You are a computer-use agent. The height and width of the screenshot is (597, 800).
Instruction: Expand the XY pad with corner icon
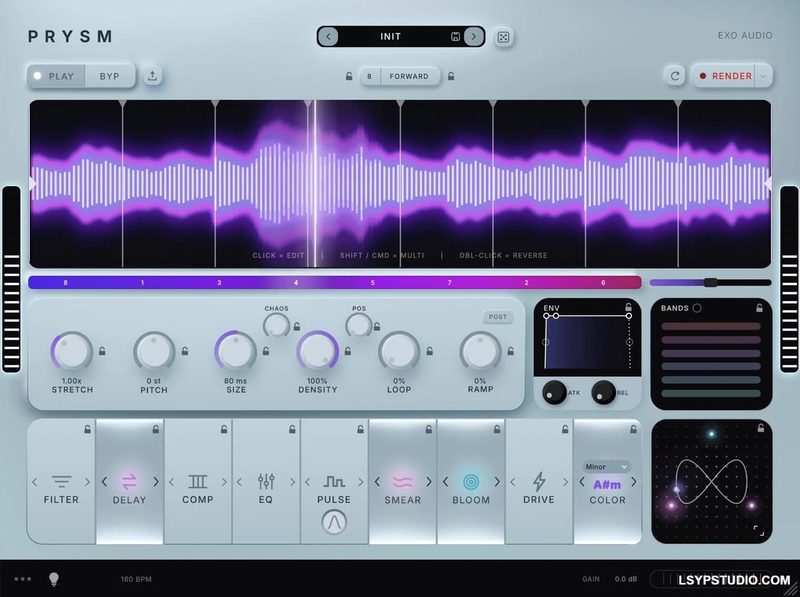[x=759, y=531]
